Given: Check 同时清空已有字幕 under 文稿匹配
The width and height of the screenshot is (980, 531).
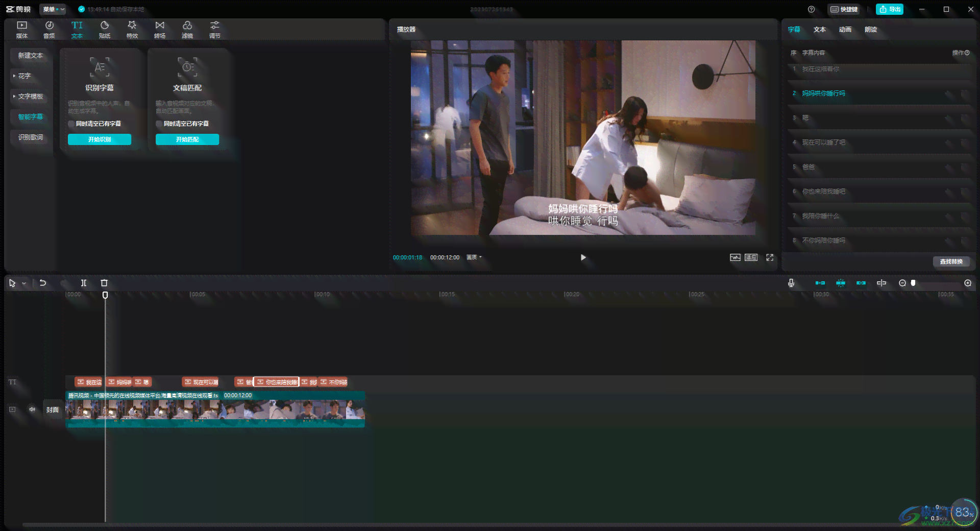Looking at the screenshot, I should tap(159, 124).
